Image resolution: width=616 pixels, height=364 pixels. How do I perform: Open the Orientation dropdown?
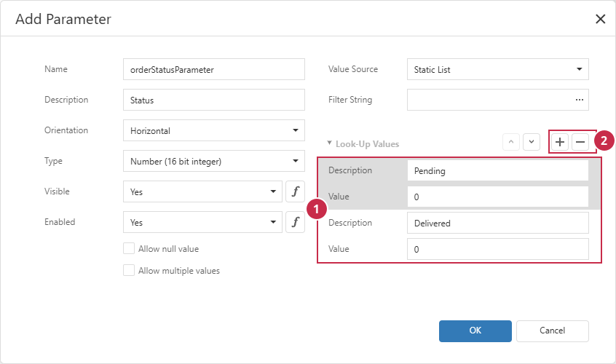[214, 130]
